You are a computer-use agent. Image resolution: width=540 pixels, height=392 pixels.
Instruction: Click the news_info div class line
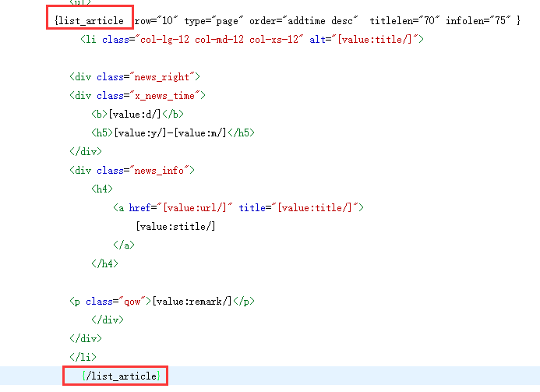pos(132,170)
